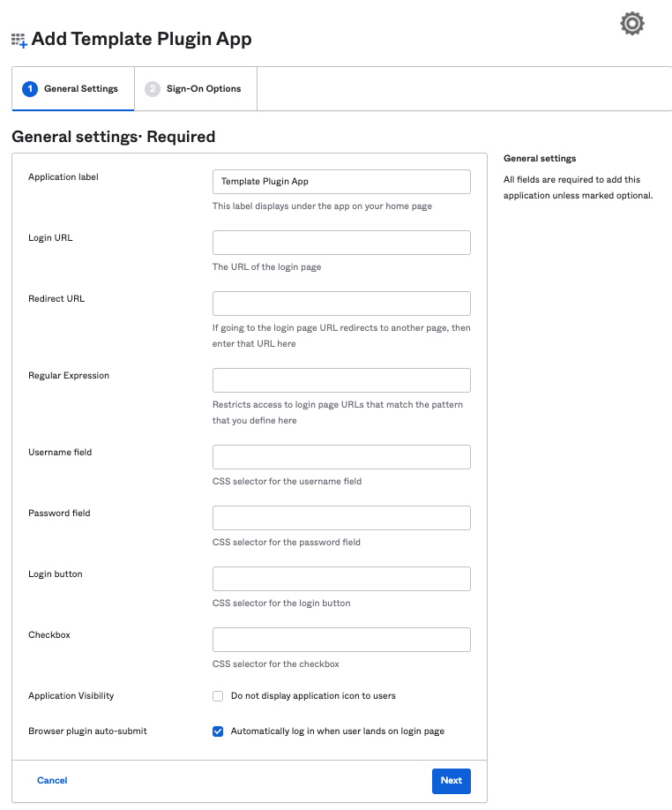
Task: Click the step 1 circle badge
Action: point(30,89)
